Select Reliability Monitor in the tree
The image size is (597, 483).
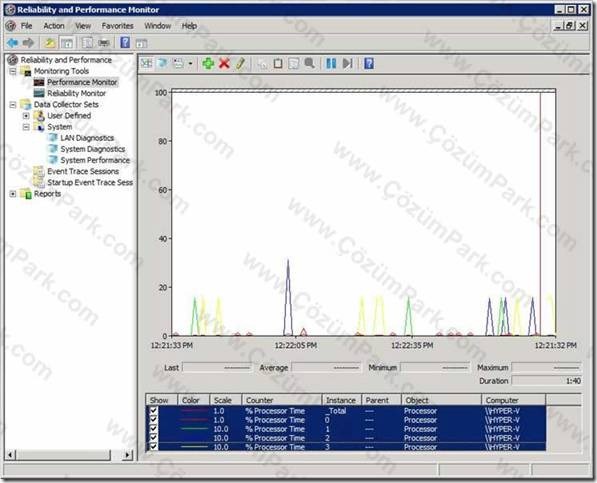tap(77, 93)
